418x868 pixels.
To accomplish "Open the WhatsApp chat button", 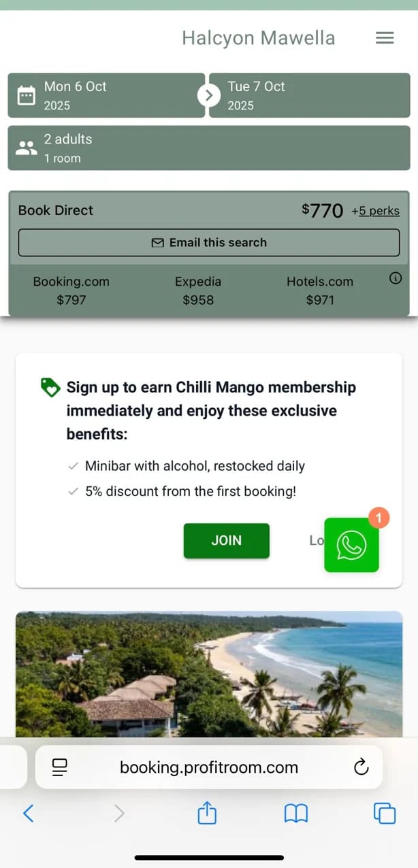I will (x=351, y=544).
